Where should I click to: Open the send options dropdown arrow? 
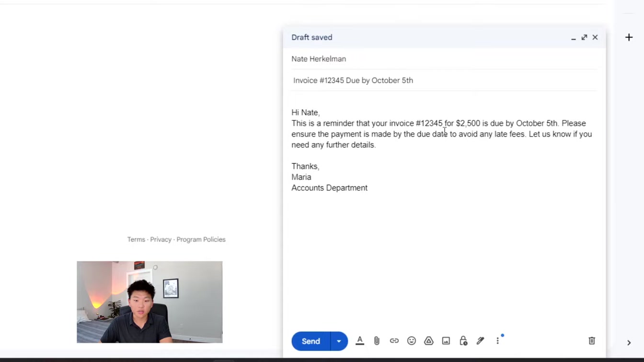point(339,341)
